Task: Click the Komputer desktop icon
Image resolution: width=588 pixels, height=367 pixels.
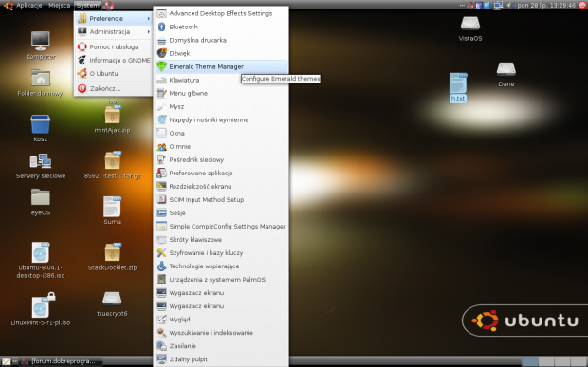Action: tap(41, 41)
